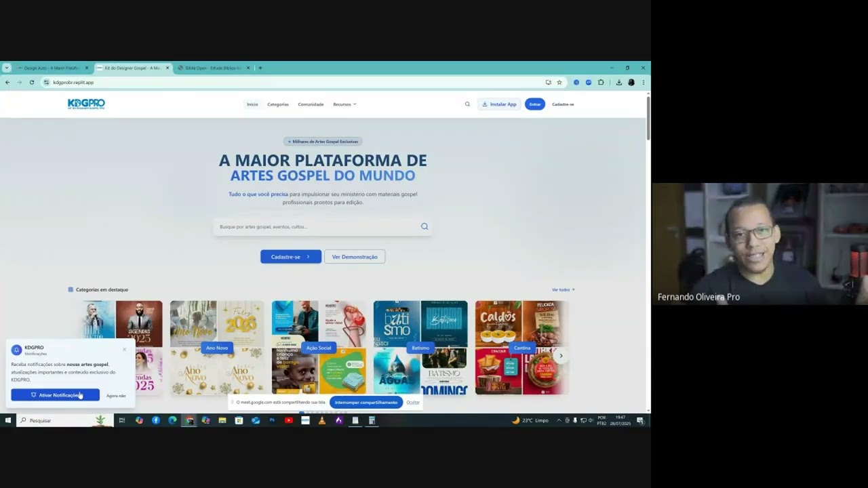
Task: Open the Chrome profile avatar
Action: 631,82
